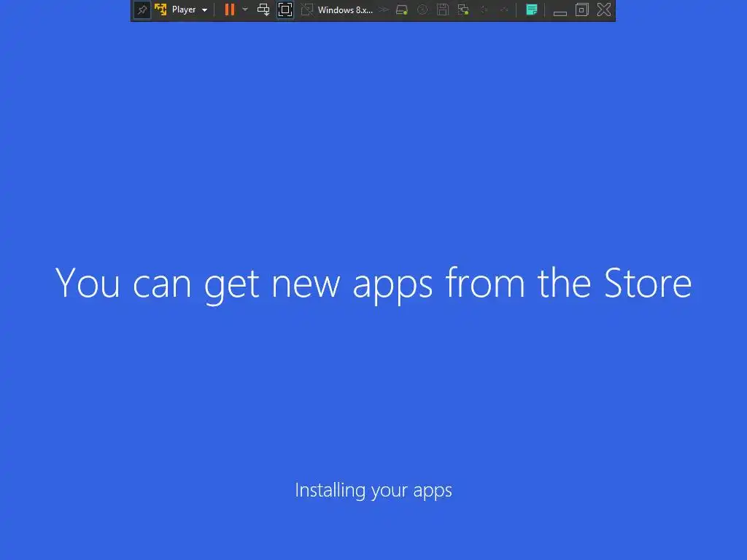Click the Unity mode icon
The width and height of the screenshot is (747, 560).
(x=307, y=10)
